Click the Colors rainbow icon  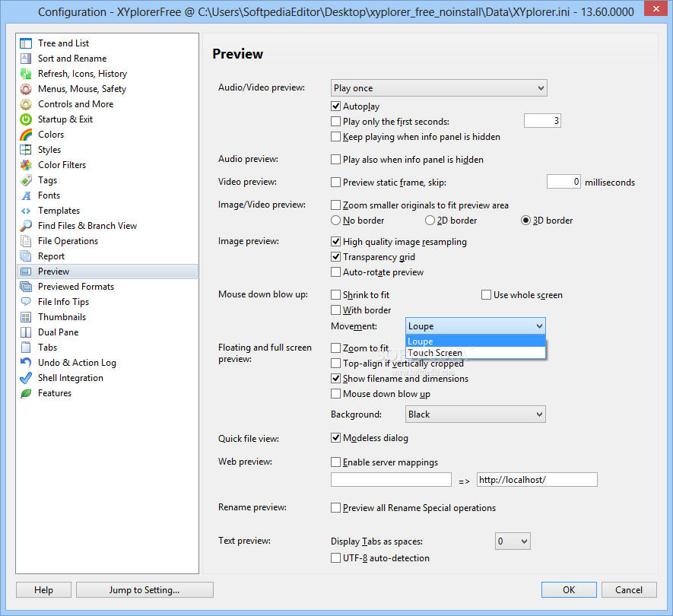click(x=26, y=135)
